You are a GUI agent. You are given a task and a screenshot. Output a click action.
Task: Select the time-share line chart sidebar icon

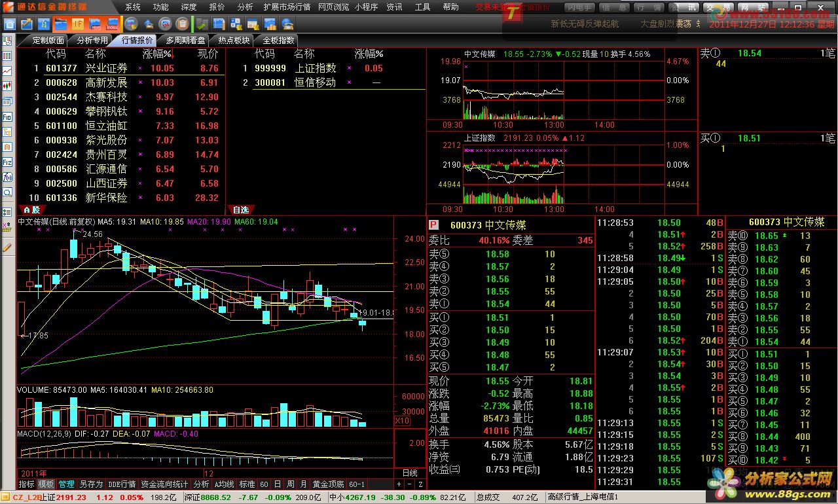(x=7, y=71)
